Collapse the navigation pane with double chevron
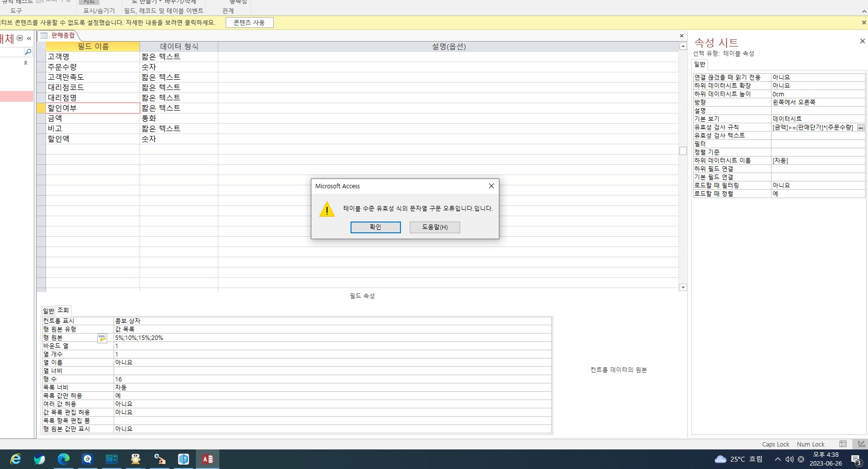 click(29, 38)
